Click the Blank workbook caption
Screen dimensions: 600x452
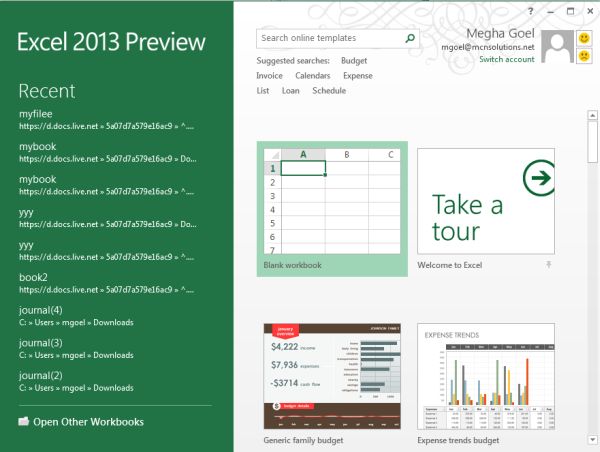293,265
